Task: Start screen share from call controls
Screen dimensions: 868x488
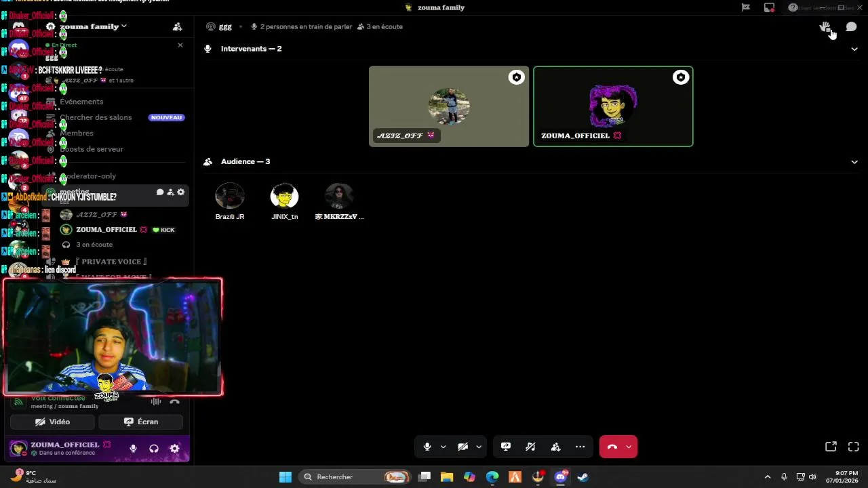Action: coord(506,447)
